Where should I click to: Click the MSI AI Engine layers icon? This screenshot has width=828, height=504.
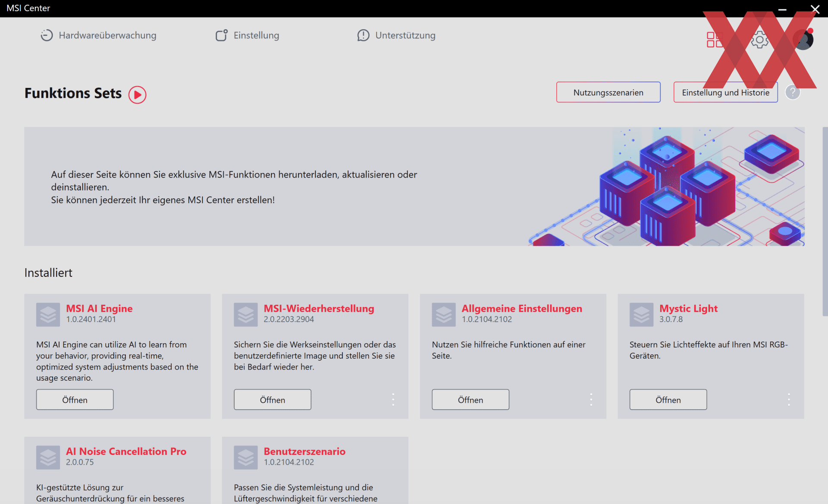pos(48,315)
